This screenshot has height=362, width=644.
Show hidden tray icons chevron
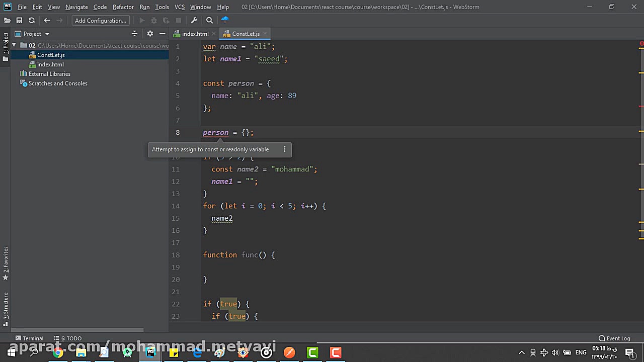point(522,352)
